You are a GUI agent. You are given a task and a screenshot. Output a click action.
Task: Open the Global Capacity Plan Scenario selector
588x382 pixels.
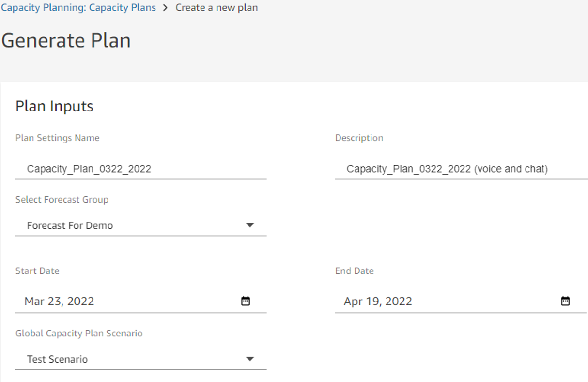coord(141,359)
